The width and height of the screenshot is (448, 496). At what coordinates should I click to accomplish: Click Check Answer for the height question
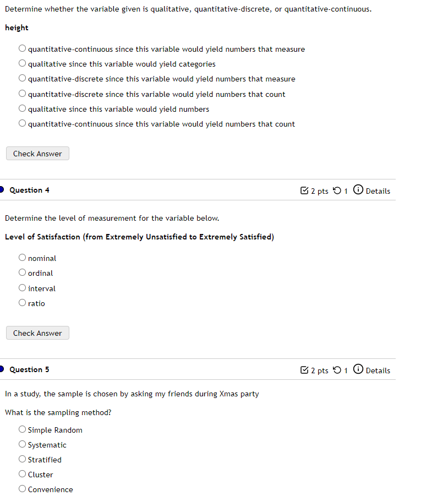click(x=37, y=153)
